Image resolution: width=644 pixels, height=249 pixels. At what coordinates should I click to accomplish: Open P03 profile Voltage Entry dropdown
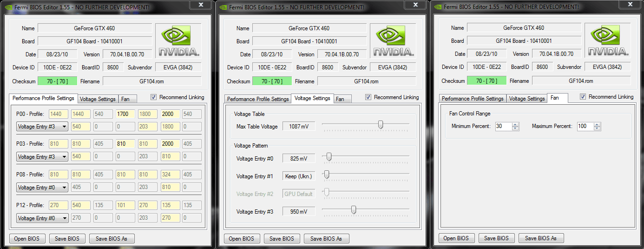coord(42,156)
